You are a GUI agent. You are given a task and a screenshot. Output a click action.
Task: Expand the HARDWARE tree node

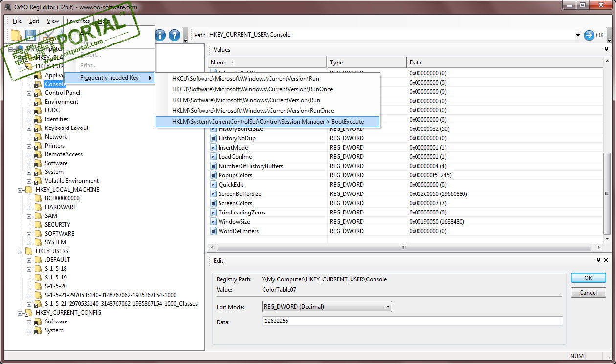29,207
